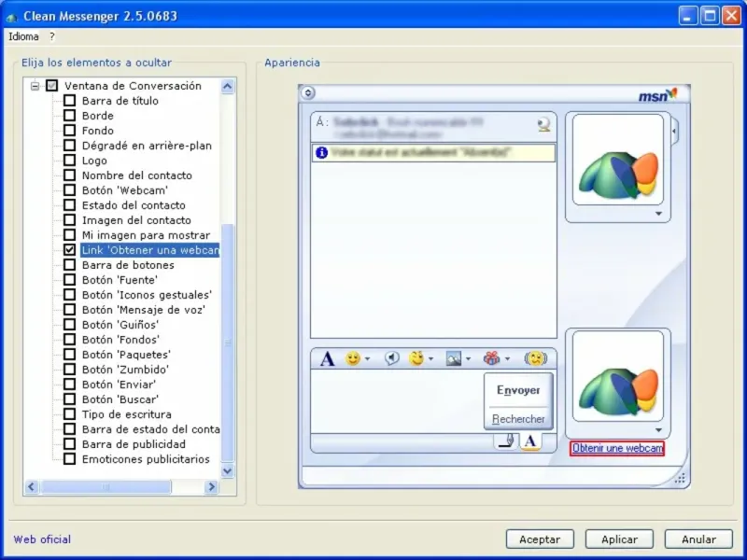Click the round arrows button at preview top-left
The width and height of the screenshot is (747, 560).
pos(308,92)
